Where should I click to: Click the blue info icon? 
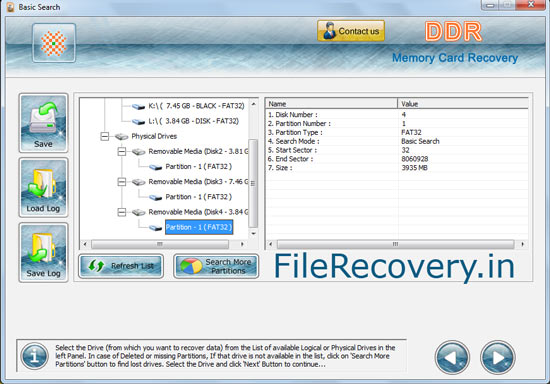coord(34,356)
